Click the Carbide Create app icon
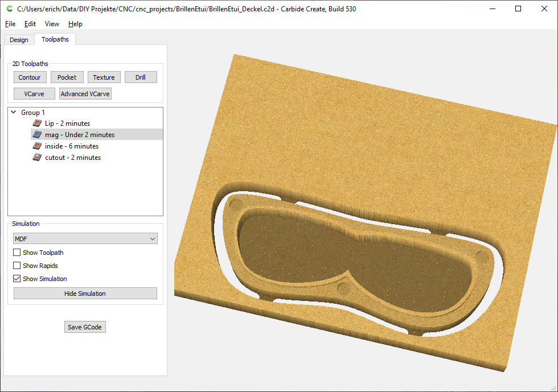Screen dimensions: 558x392 (9, 9)
